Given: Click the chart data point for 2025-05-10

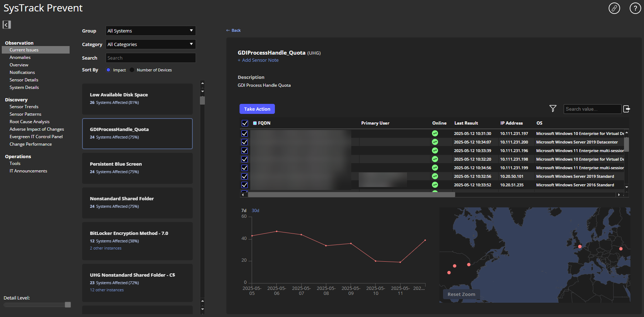Looking at the screenshot, I should [376, 261].
